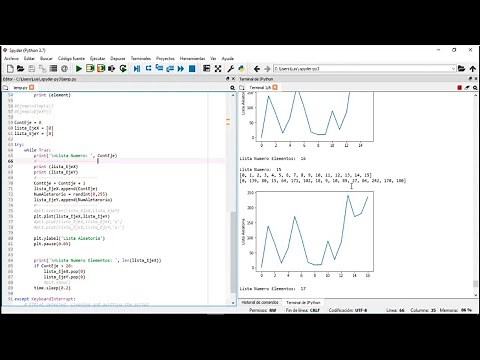Click plt.ylabel line in editor
The height and width of the screenshot is (360, 480).
pyautogui.click(x=69, y=238)
